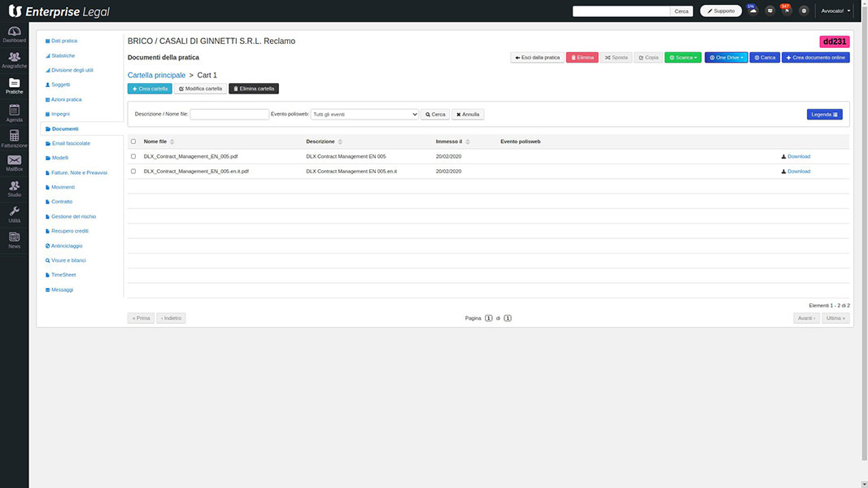Sort by Nome file column arrows
Image resolution: width=868 pixels, height=488 pixels.
click(x=172, y=142)
